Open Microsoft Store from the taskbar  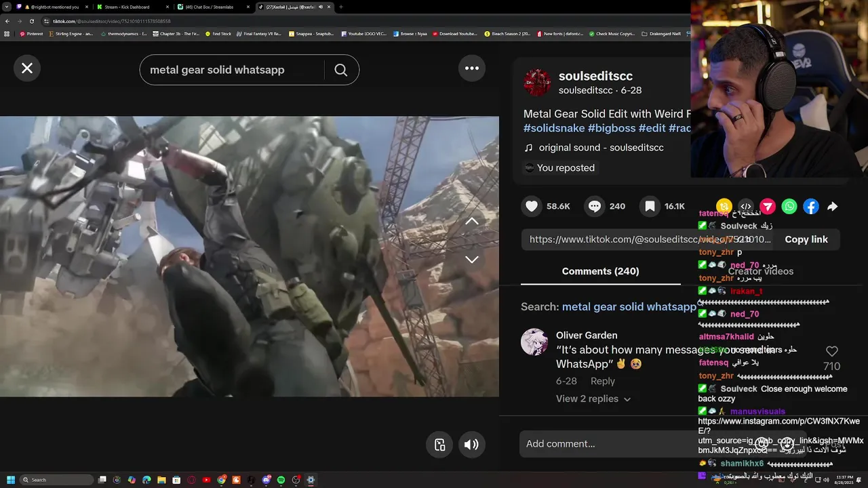(176, 480)
